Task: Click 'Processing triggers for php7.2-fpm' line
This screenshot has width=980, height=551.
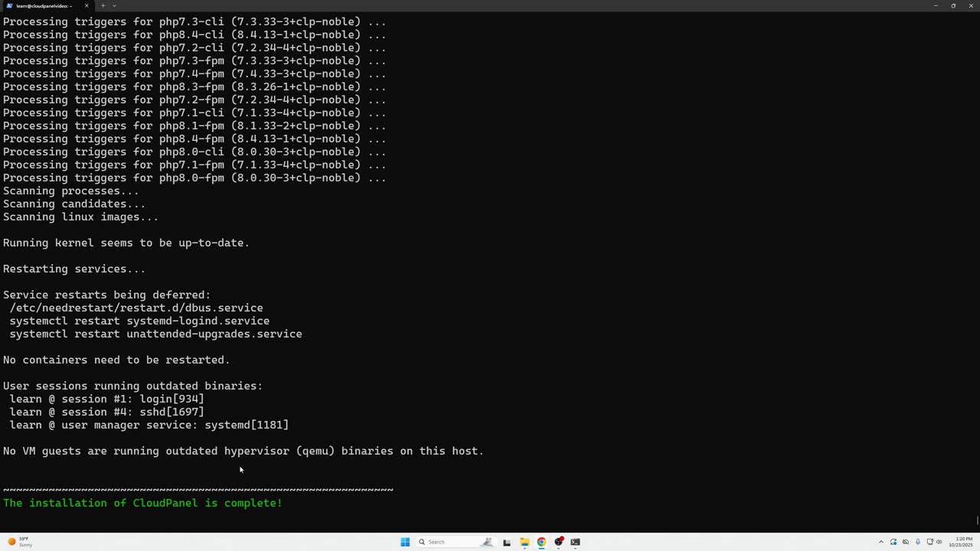Action: pyautogui.click(x=194, y=99)
